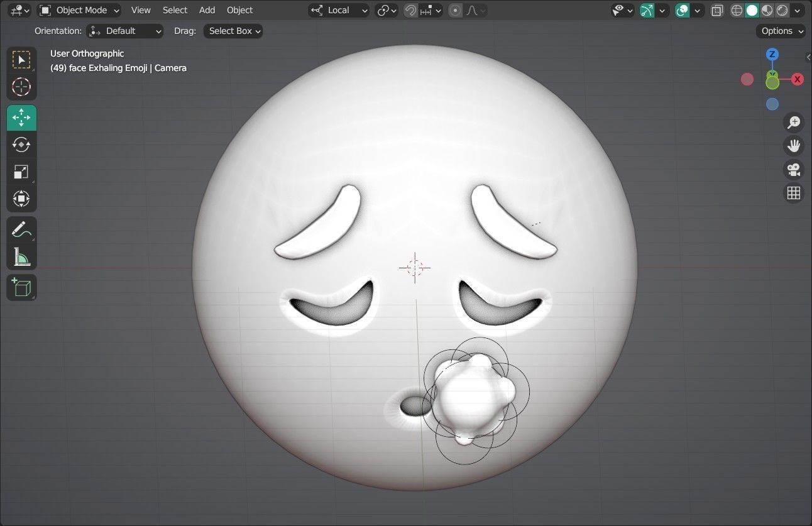Viewport: 812px width, 526px height.
Task: Select the Select Box tool
Action: [21, 60]
